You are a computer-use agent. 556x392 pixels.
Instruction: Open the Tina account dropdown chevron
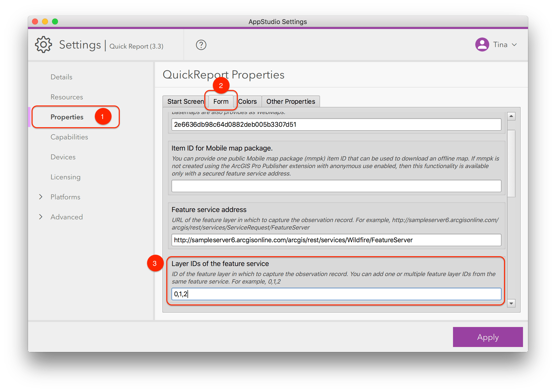(x=515, y=45)
